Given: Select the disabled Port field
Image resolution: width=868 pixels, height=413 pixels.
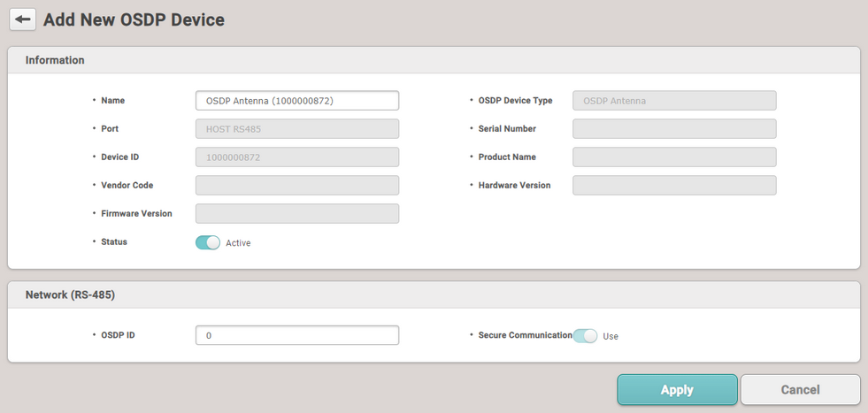Looking at the screenshot, I should coord(297,129).
